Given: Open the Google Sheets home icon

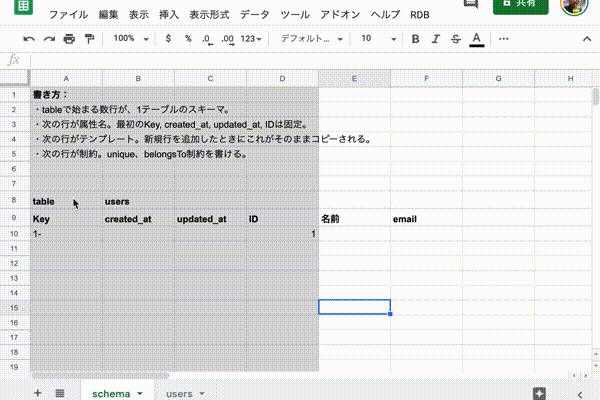Looking at the screenshot, I should [x=23, y=7].
